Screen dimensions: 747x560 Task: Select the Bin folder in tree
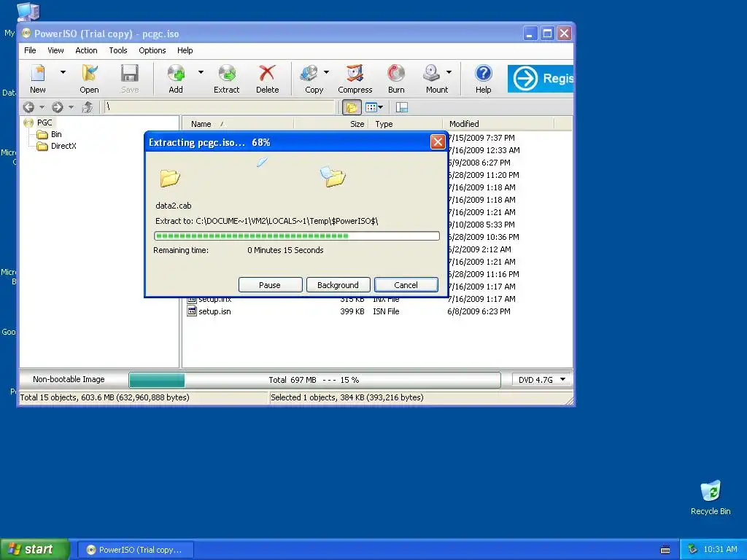[x=56, y=134]
